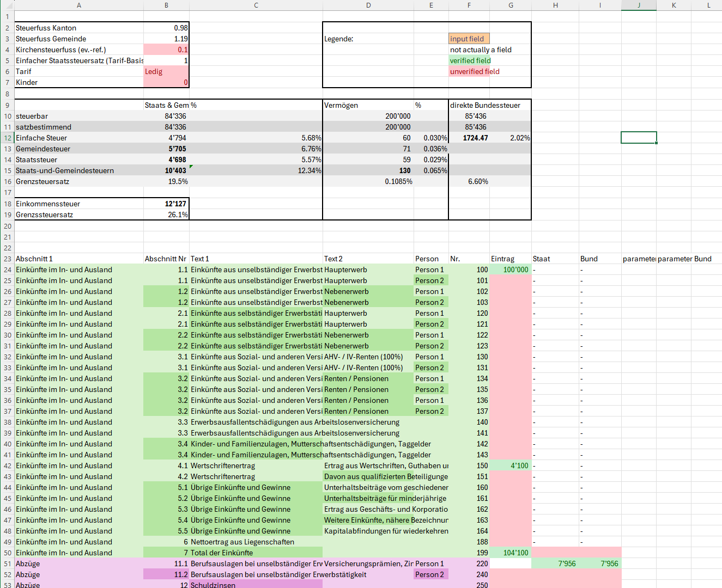The height and width of the screenshot is (588, 722).
Task: Click the Kinder input cell with 0
Action: coord(166,82)
